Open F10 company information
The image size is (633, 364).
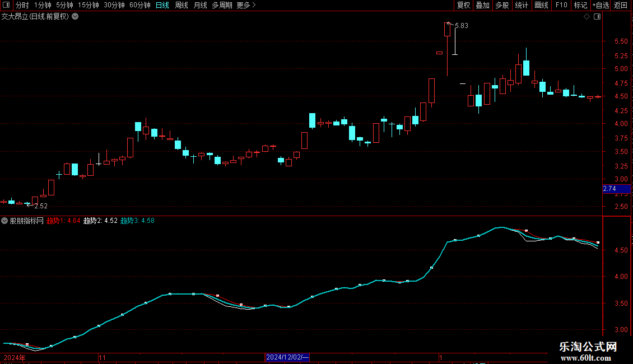[561, 5]
